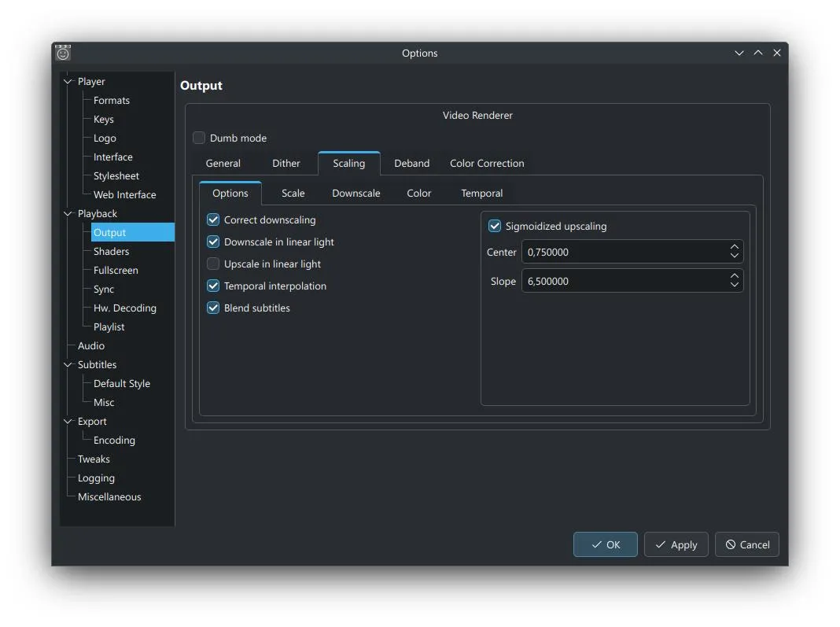Select the Player tree item label
The image size is (840, 627).
tap(91, 82)
